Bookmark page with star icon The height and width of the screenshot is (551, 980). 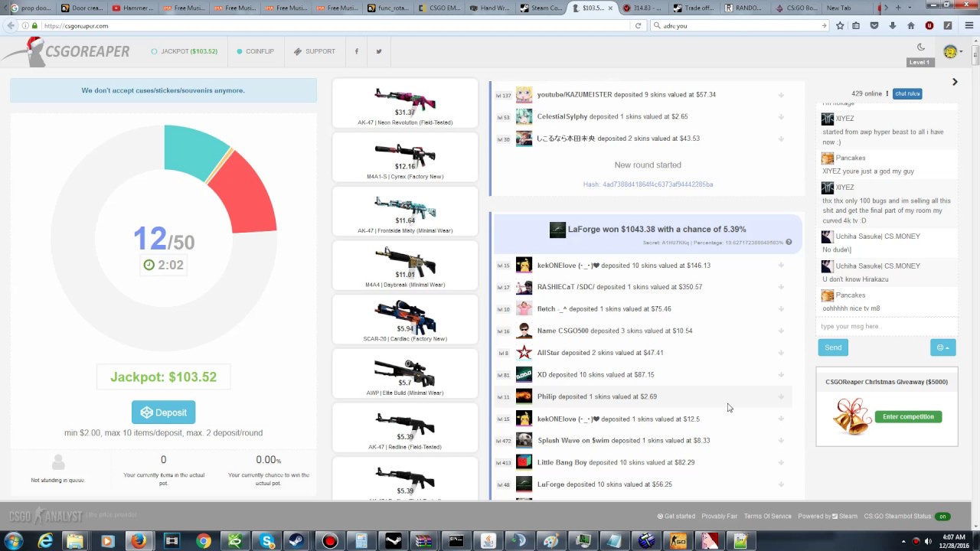pos(840,25)
